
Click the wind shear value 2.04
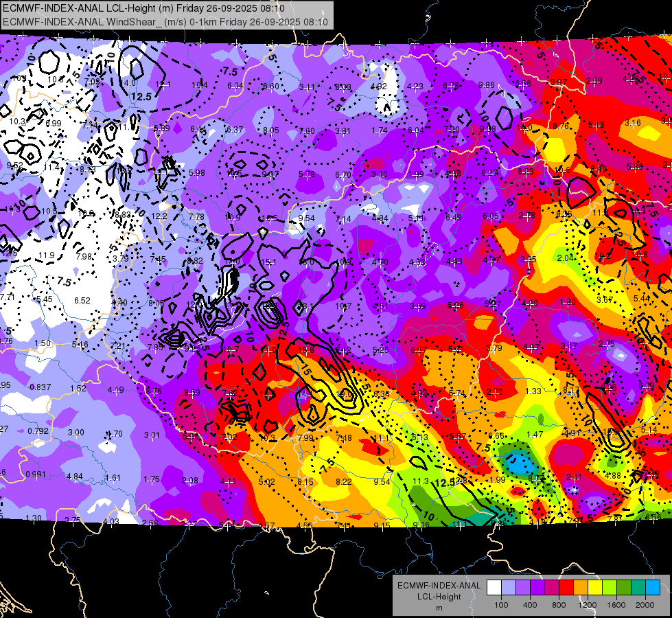pyautogui.click(x=566, y=257)
